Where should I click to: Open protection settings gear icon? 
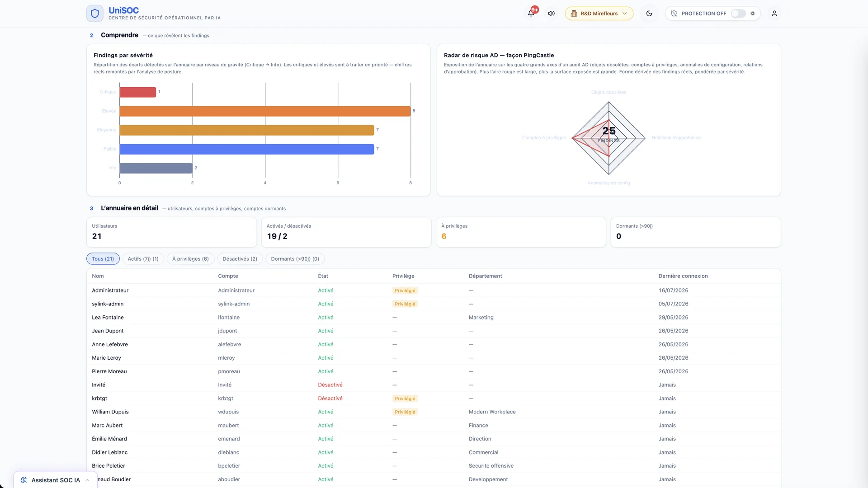pyautogui.click(x=753, y=14)
